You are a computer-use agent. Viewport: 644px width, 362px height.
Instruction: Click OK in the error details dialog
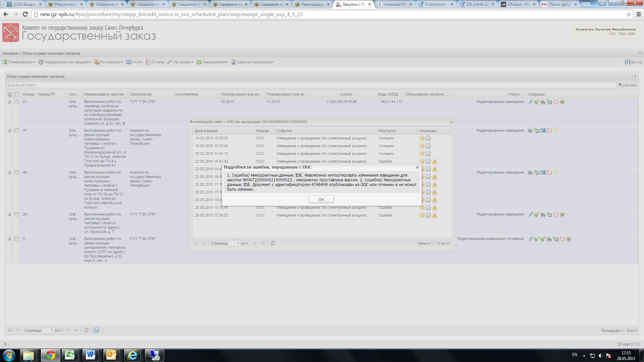pyautogui.click(x=321, y=199)
